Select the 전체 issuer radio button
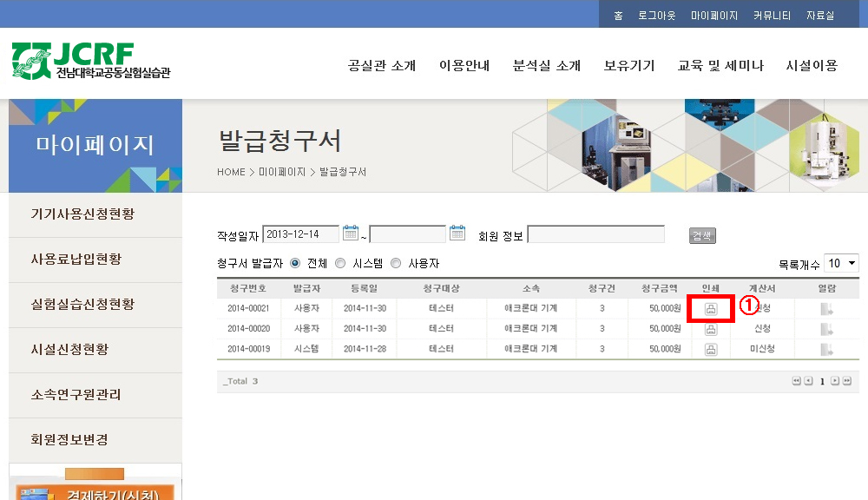The width and height of the screenshot is (868, 500). coord(295,263)
